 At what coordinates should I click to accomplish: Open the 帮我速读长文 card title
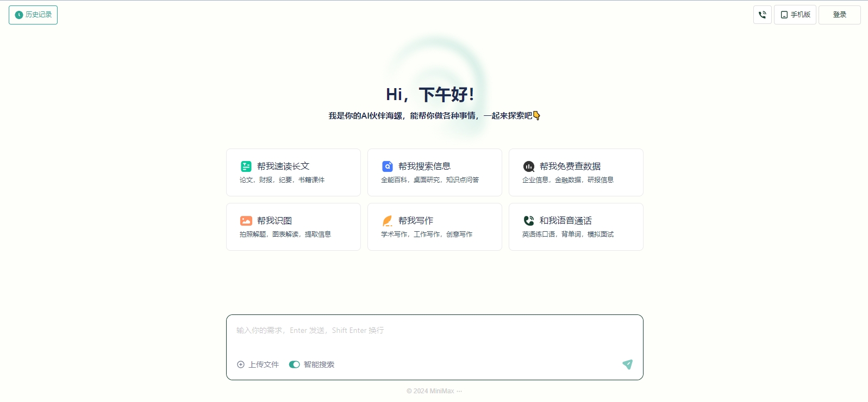[x=283, y=166]
